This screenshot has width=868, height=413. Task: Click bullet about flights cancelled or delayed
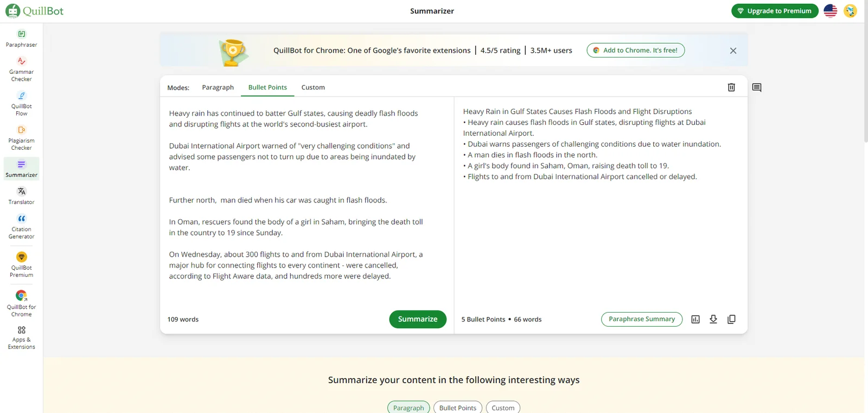click(x=580, y=176)
